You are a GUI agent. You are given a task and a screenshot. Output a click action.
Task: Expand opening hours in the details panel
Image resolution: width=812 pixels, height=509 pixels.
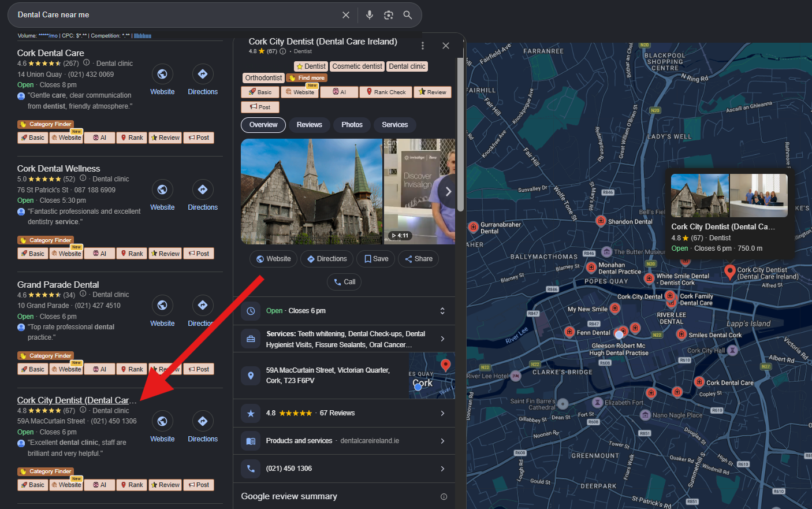pyautogui.click(x=442, y=311)
